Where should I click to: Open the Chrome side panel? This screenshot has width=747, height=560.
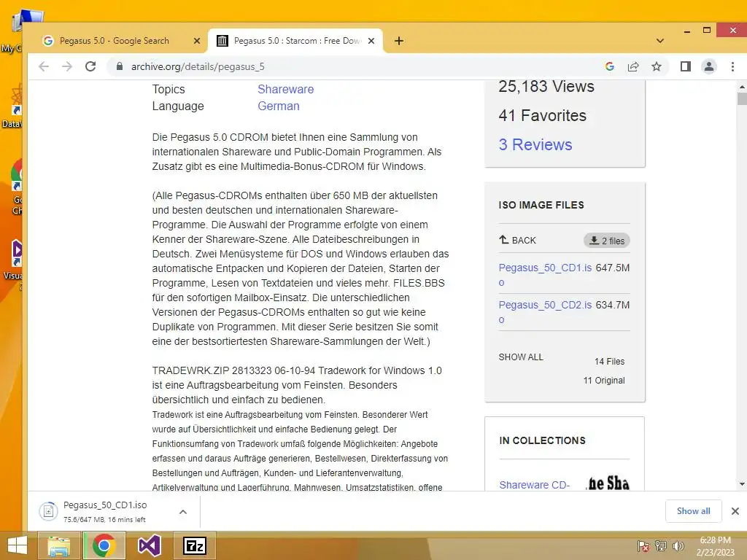point(686,66)
